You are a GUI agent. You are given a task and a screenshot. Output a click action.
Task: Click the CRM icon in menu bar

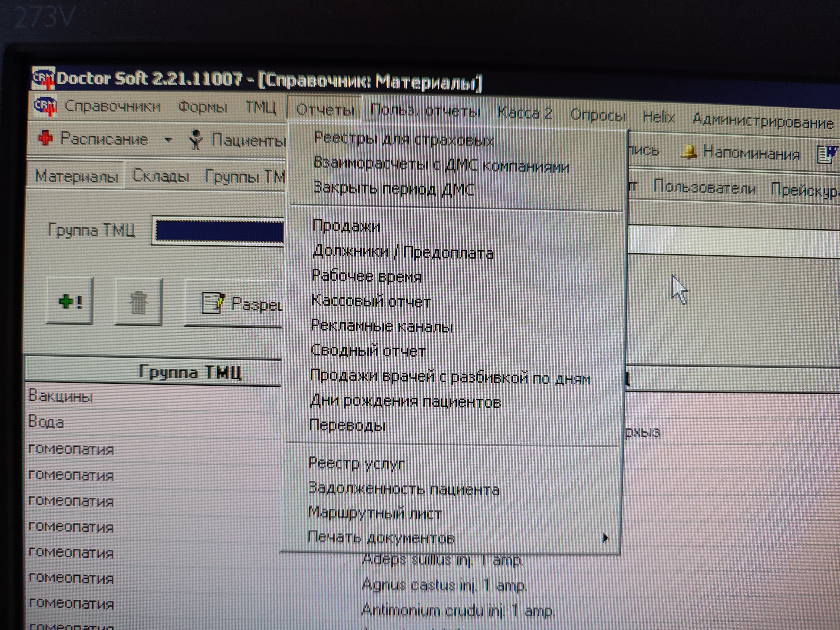pos(45,106)
